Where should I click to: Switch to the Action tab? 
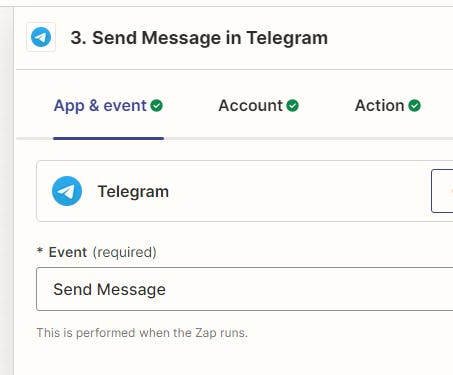tap(388, 106)
